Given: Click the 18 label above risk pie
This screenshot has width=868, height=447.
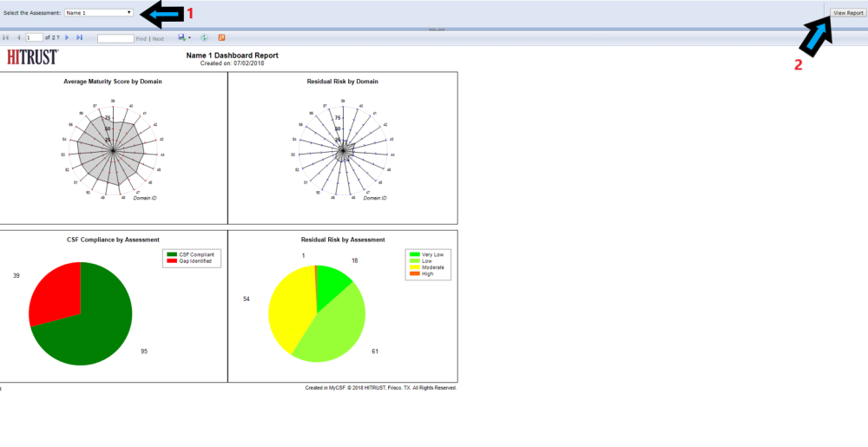Looking at the screenshot, I should 355,260.
